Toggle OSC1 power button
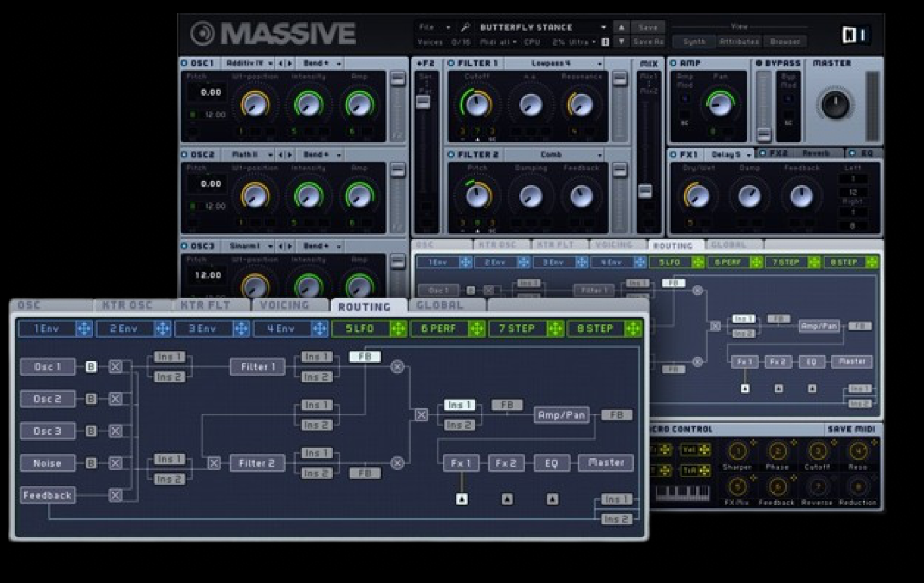Viewport: 924px width, 583px height. coord(185,63)
